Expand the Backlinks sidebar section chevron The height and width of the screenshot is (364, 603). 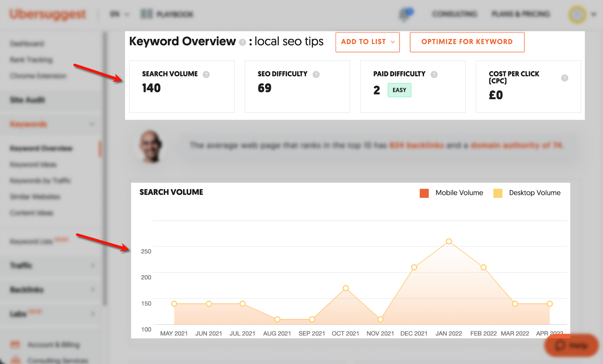pyautogui.click(x=93, y=289)
